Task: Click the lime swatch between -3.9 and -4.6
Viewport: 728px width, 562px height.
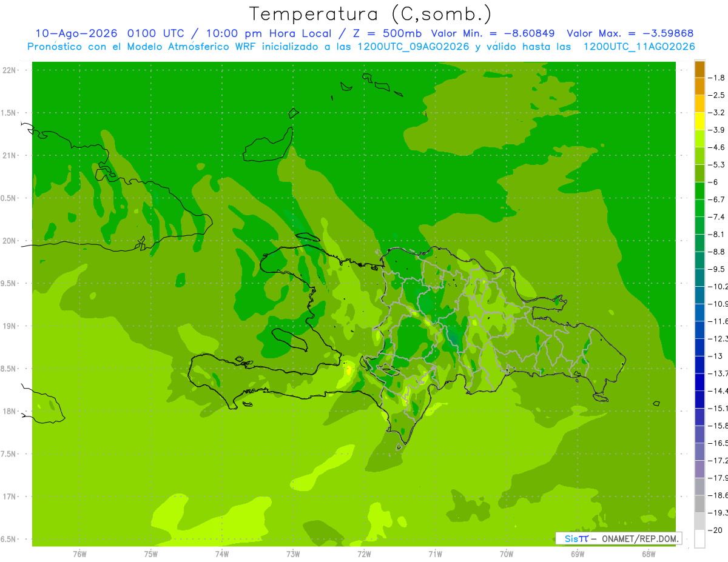Action: 699,138
